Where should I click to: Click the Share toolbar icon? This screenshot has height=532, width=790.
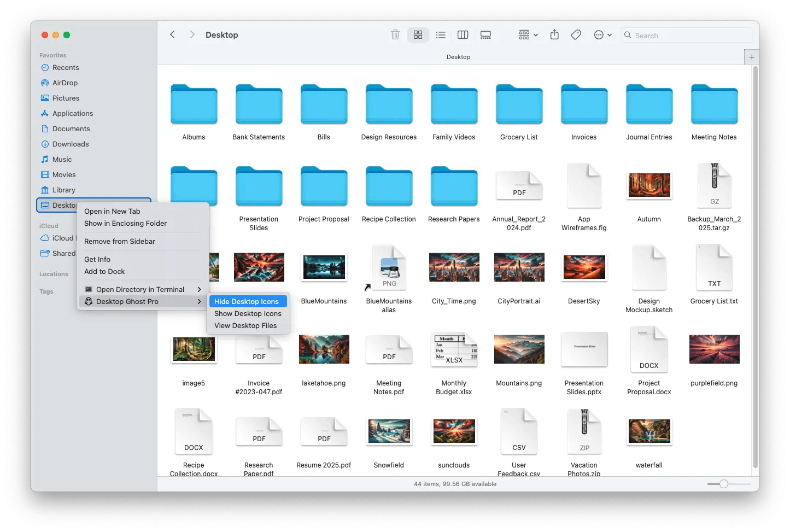[x=554, y=34]
